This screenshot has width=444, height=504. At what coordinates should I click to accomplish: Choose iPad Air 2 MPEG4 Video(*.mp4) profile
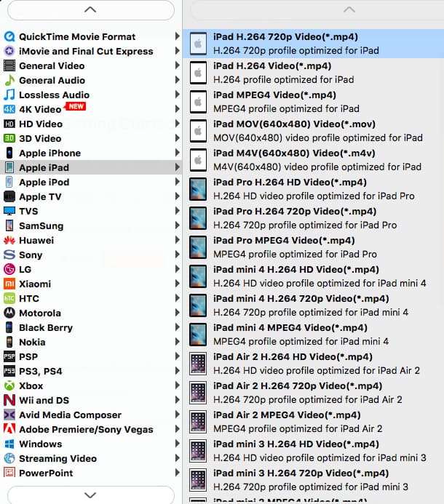tap(314, 422)
